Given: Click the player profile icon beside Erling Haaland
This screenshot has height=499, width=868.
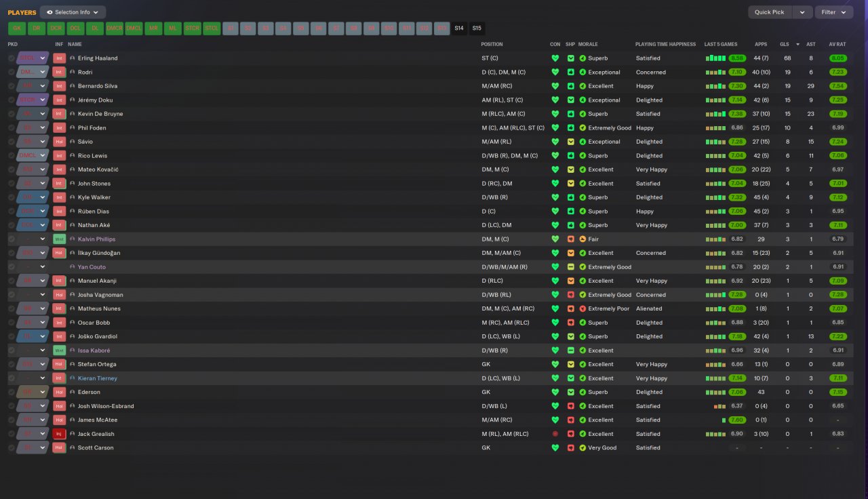Looking at the screenshot, I should (x=73, y=58).
